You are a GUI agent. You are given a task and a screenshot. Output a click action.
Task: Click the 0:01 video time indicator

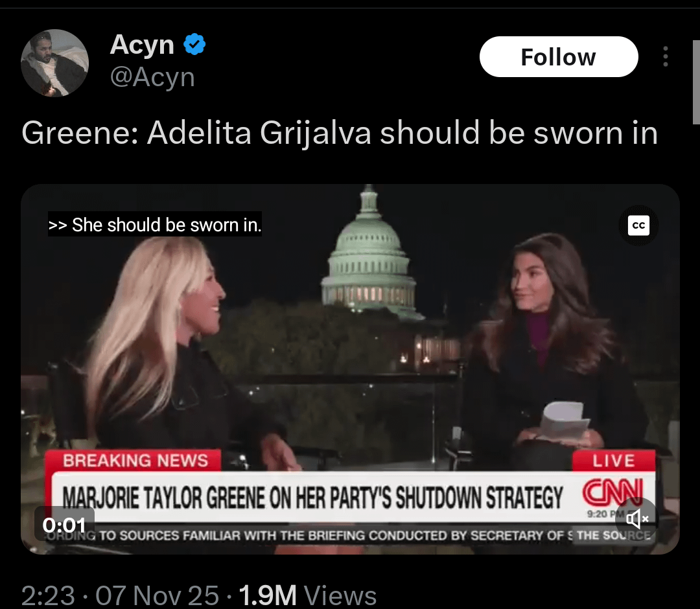click(x=64, y=525)
